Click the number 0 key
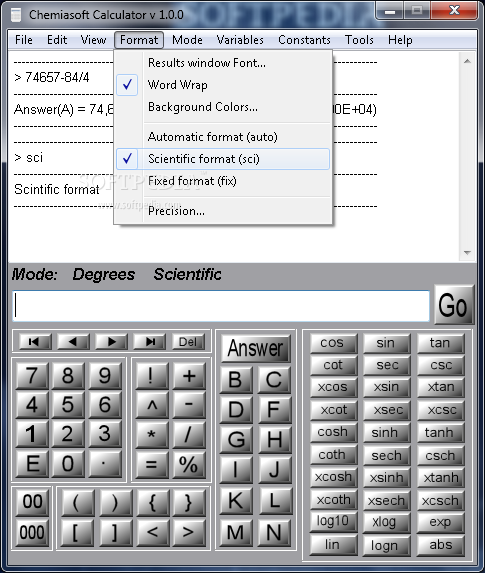Viewport: 485px width, 573px height. [68, 464]
